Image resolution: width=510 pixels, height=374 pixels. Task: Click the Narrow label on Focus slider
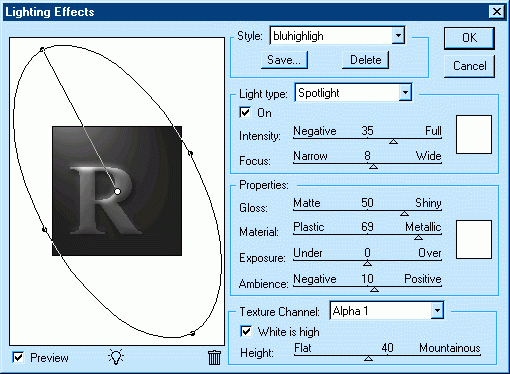[310, 156]
